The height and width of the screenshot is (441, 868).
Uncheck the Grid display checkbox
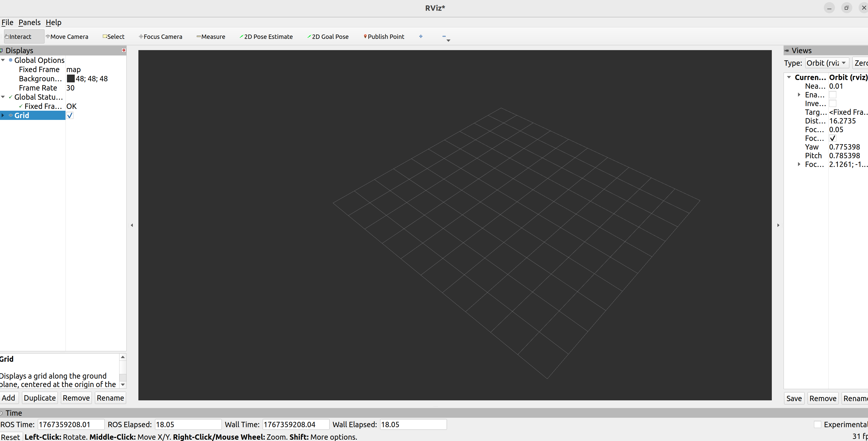tap(70, 116)
